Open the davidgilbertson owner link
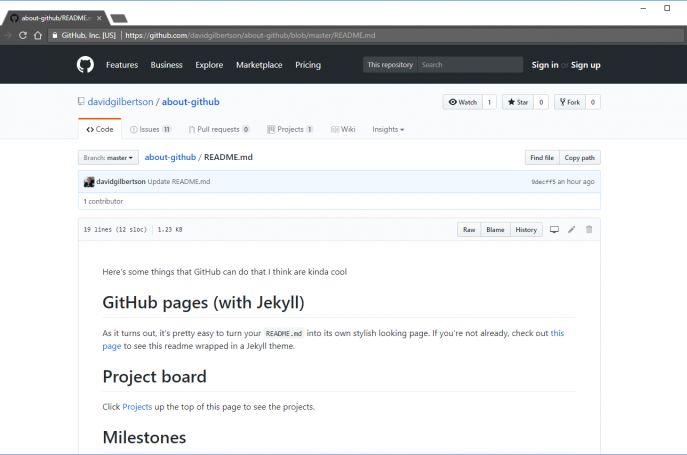687x455 pixels. 120,102
